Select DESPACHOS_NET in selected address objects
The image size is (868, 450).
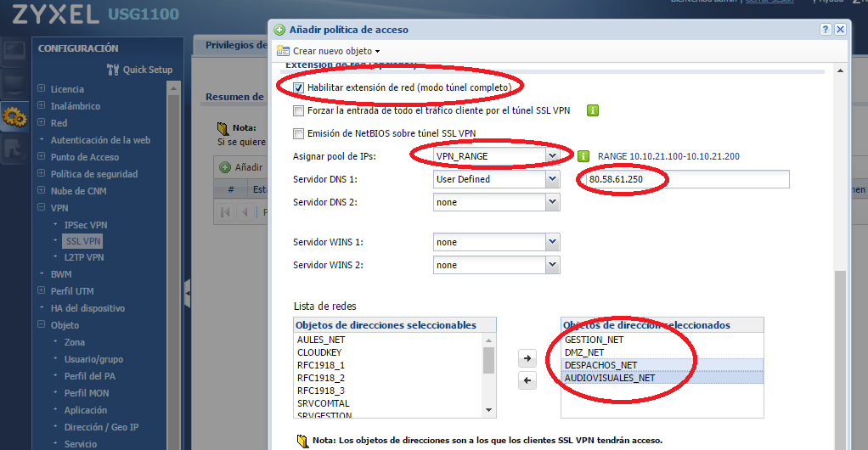coord(662,365)
